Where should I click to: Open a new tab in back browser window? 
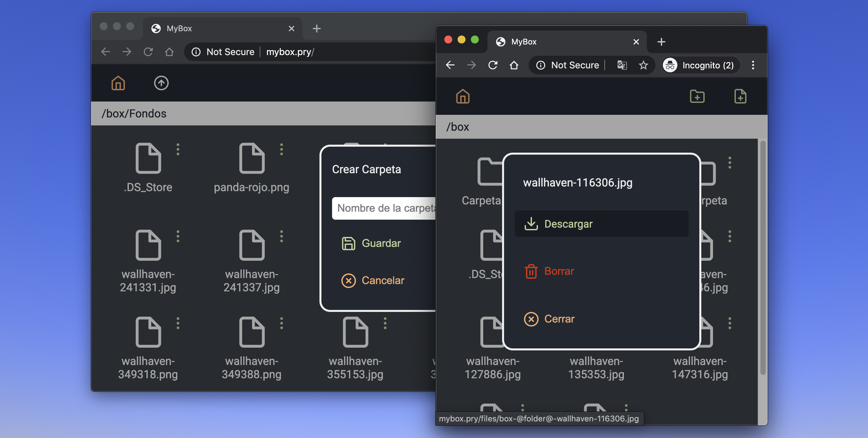pyautogui.click(x=316, y=28)
